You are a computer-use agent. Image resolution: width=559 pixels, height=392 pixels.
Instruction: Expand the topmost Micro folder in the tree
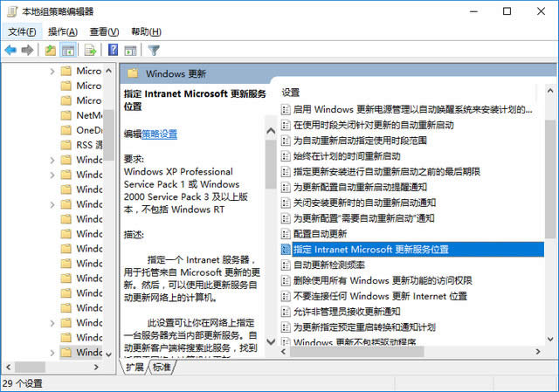[x=52, y=71]
